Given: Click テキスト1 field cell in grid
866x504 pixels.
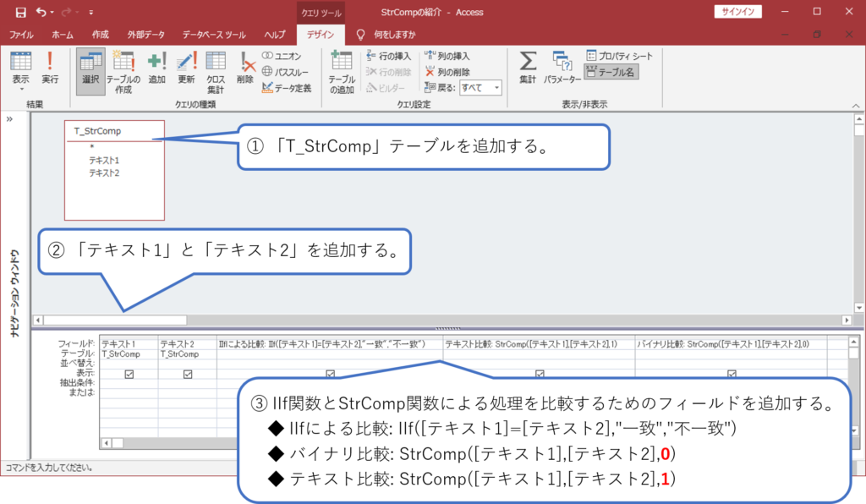Looking at the screenshot, I should tap(129, 344).
